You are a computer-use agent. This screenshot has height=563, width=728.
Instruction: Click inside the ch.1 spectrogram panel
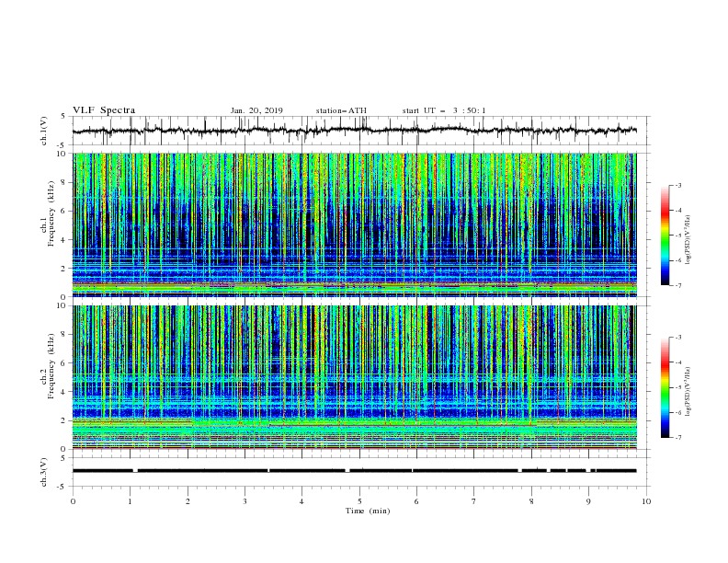click(354, 224)
